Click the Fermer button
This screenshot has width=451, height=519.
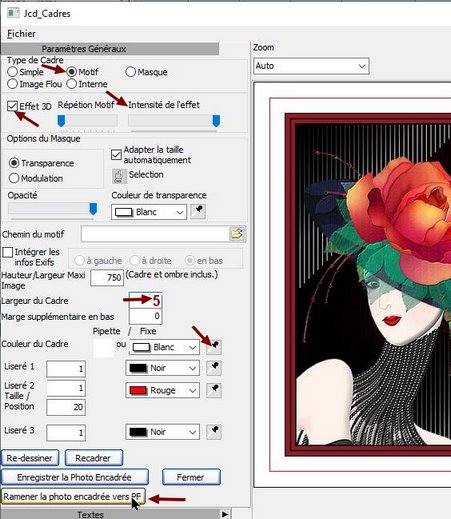191,477
